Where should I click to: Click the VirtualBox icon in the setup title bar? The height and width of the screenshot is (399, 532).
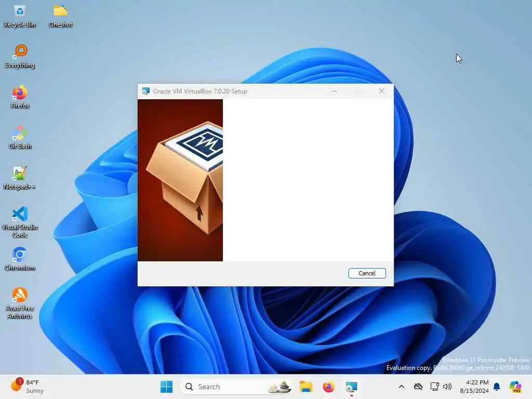(146, 91)
